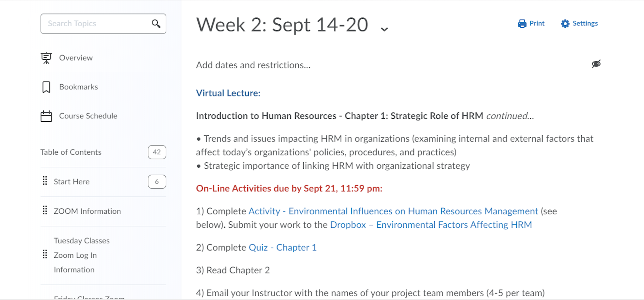Viewport: 644px width, 300px height.
Task: Click the Print printer icon
Action: click(x=522, y=24)
